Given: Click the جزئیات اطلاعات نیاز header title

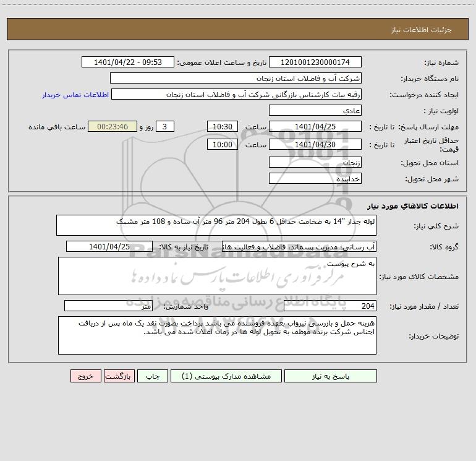Looking at the screenshot, I should 422,30.
